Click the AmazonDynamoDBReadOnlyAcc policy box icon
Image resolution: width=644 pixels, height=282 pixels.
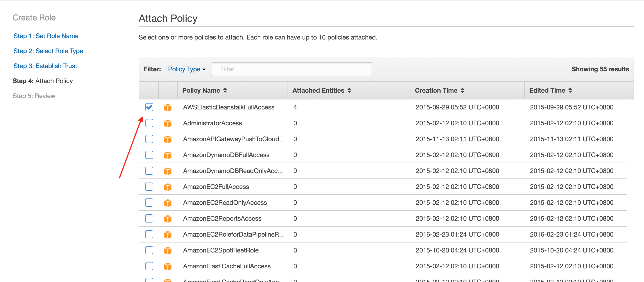pyautogui.click(x=168, y=171)
